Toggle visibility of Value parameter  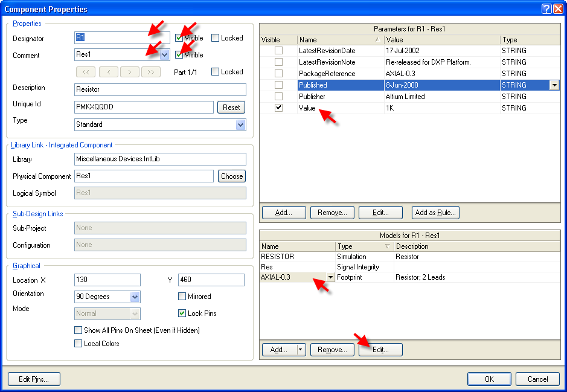tap(278, 108)
